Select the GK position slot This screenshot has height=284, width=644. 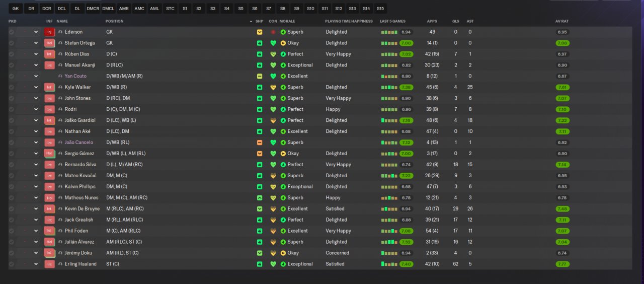pyautogui.click(x=16, y=9)
